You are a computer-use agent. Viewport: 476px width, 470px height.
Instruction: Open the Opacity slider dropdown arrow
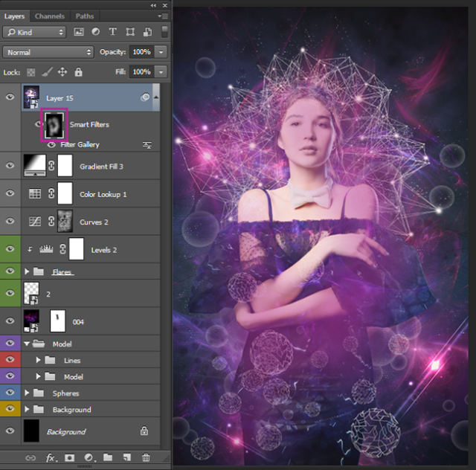(x=161, y=52)
